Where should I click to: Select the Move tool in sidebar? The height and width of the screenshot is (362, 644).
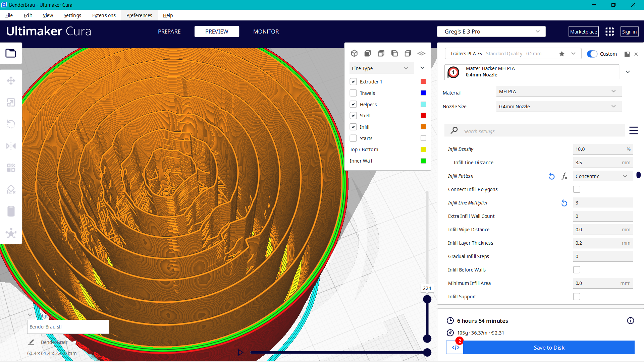coord(11,80)
